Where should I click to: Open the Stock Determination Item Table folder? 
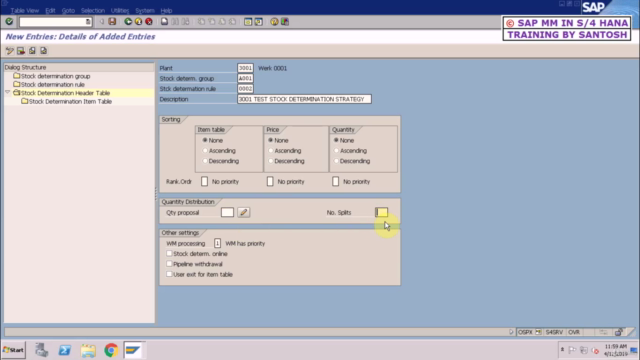point(66,101)
